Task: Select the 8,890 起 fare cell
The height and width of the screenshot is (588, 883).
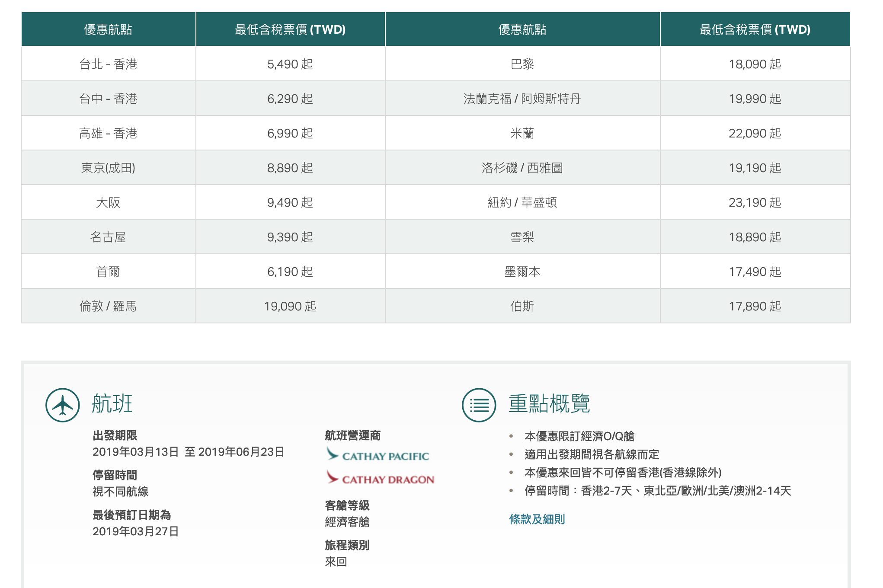Action: click(290, 168)
